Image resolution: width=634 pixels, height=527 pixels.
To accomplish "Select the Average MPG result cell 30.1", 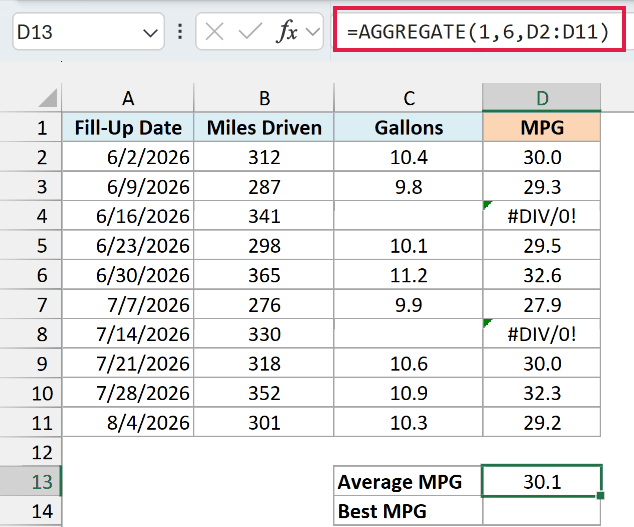I will pyautogui.click(x=542, y=481).
